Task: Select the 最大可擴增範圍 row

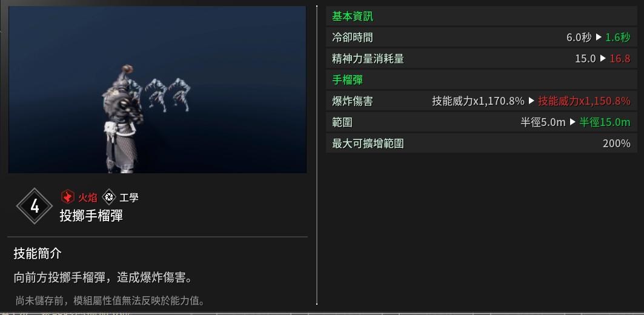Action: tap(482, 143)
